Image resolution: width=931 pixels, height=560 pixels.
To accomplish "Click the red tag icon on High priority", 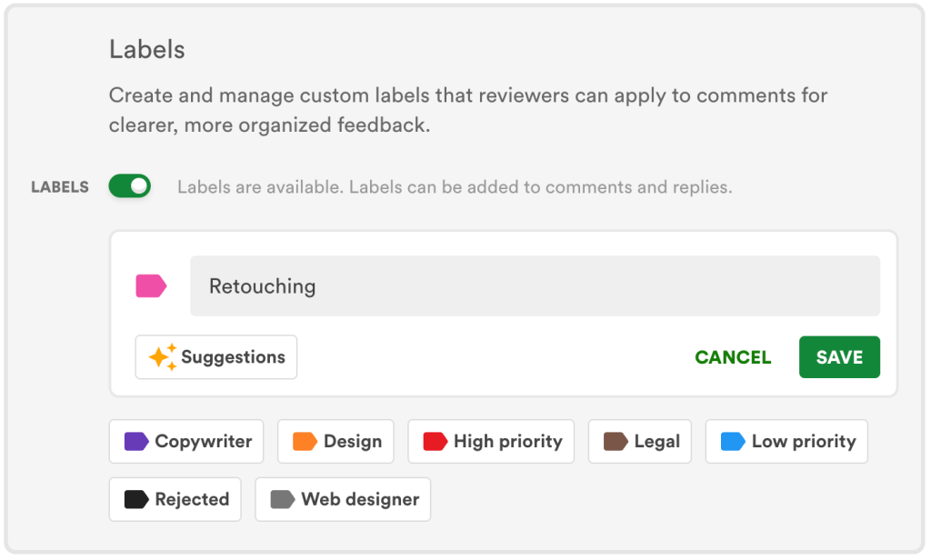I will (x=435, y=441).
